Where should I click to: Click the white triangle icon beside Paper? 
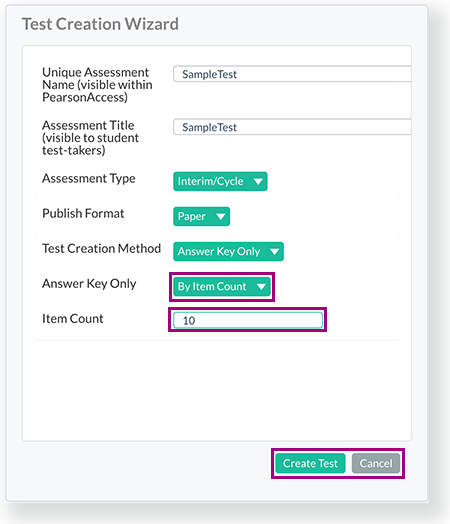220,217
